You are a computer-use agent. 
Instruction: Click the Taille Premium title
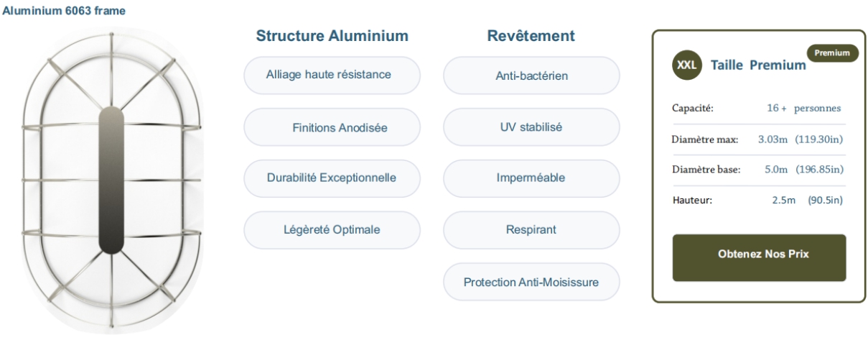pyautogui.click(x=758, y=65)
